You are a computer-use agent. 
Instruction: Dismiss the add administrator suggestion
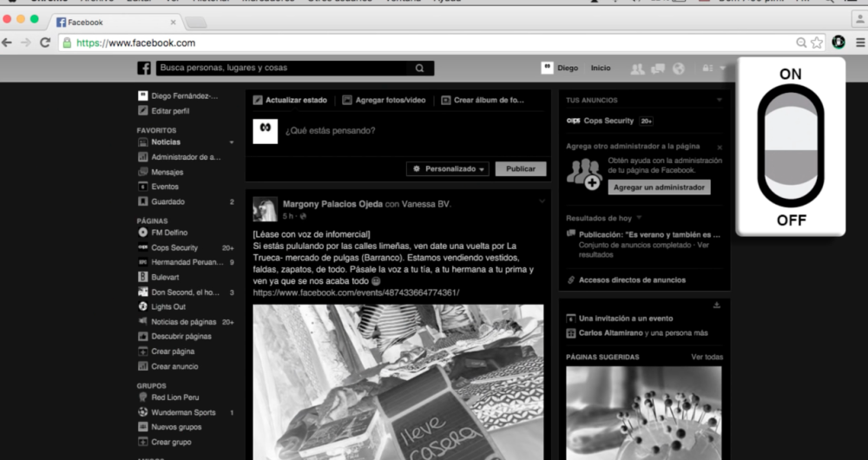720,148
